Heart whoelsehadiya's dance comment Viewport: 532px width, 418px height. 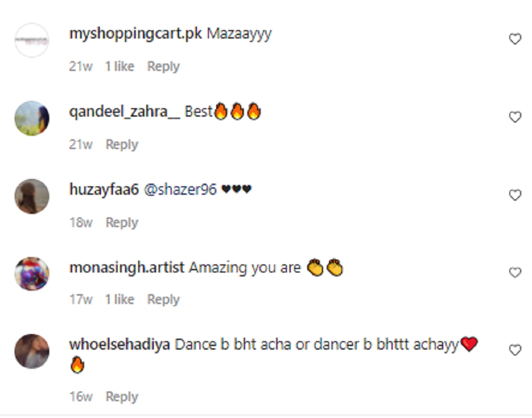tap(515, 351)
